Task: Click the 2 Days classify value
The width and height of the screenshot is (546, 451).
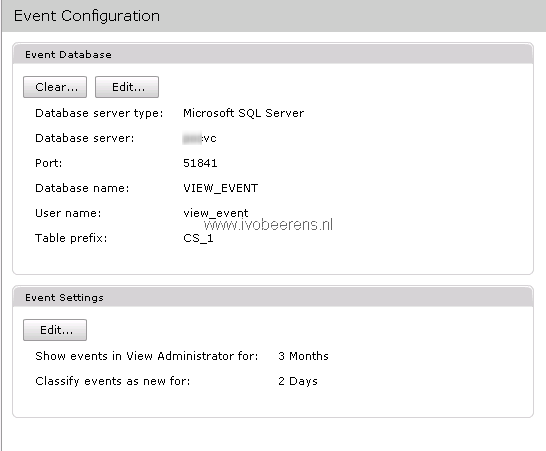Action: (x=298, y=381)
